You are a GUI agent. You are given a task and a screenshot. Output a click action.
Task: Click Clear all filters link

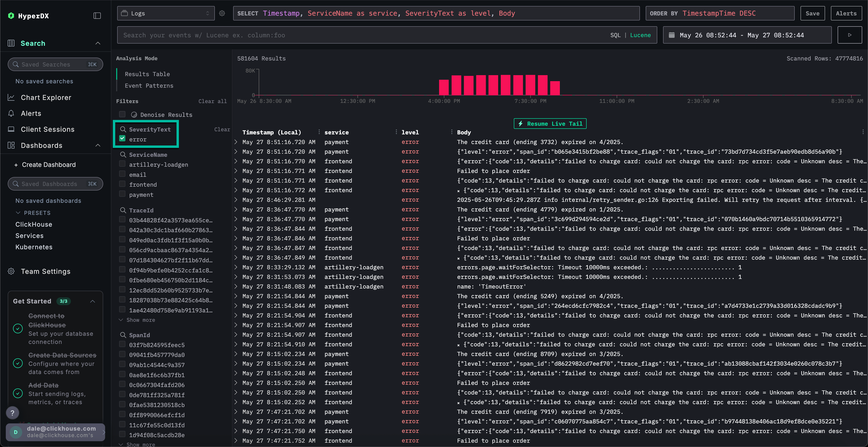tap(212, 101)
